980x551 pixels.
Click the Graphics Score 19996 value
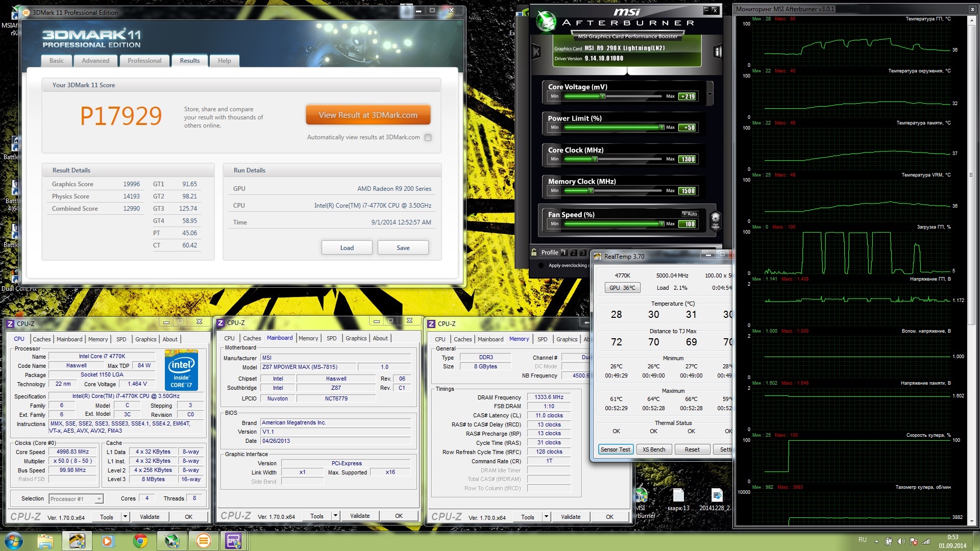click(x=131, y=184)
